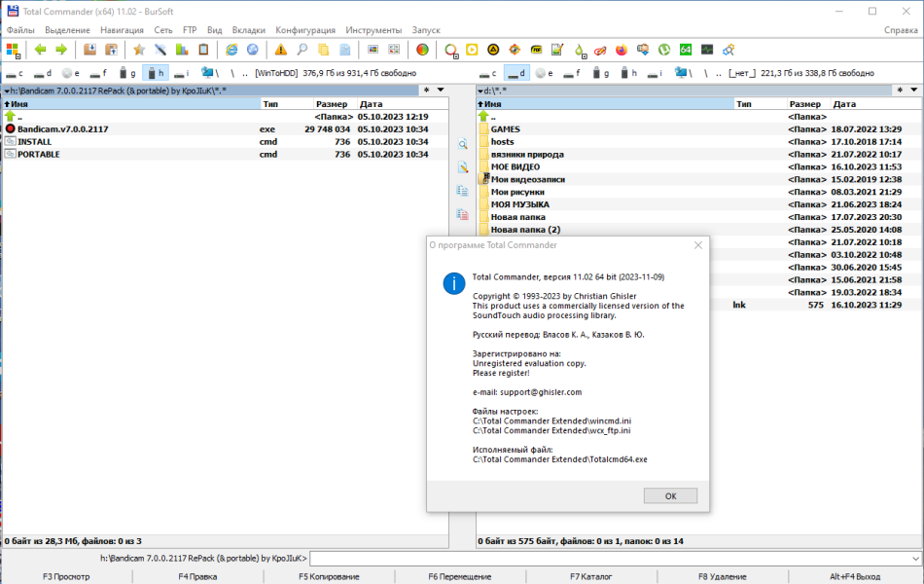Click the unpack files box icon
The height and width of the screenshot is (584, 924).
tap(111, 51)
